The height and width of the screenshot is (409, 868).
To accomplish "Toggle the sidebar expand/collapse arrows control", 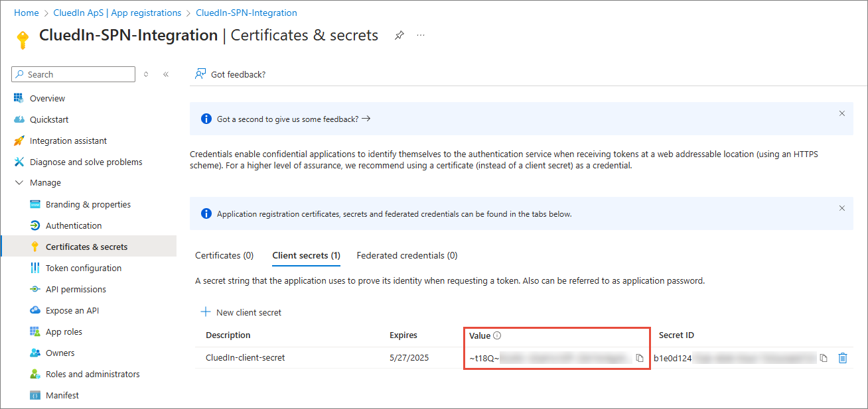I will coord(146,74).
